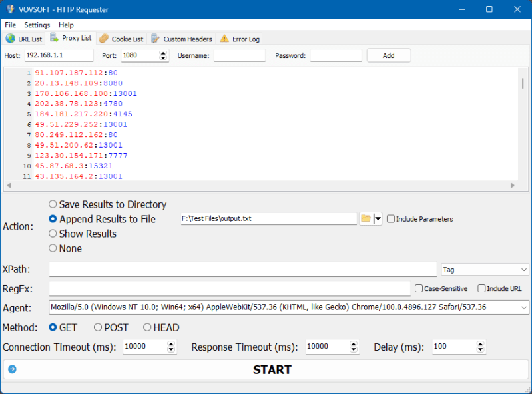Click the XPath input field

(242, 269)
